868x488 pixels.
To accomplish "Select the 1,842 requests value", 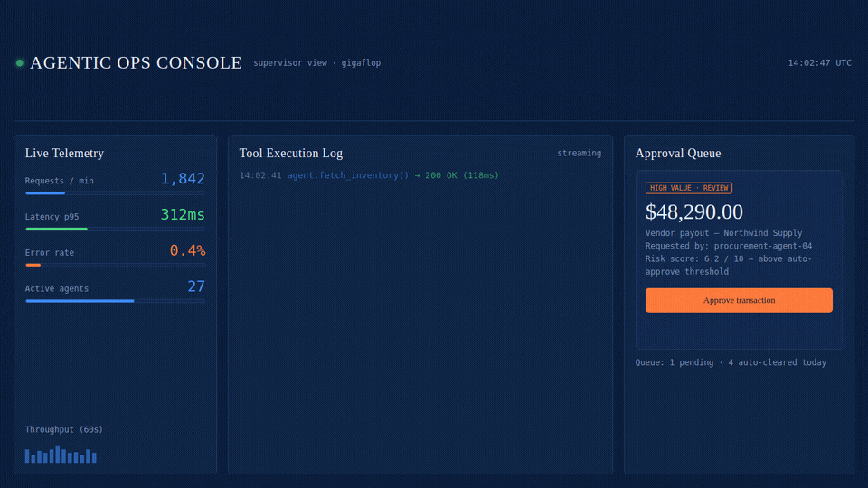I will [x=183, y=179].
